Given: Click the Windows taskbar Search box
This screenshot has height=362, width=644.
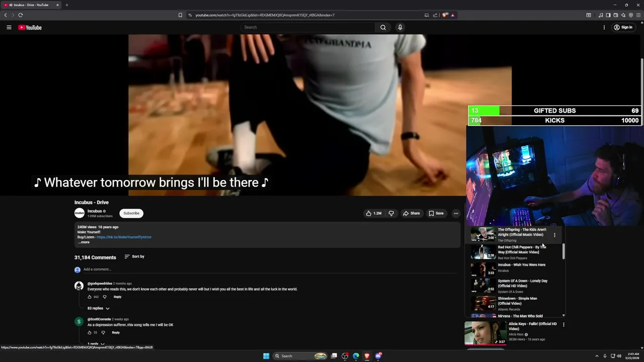Looking at the screenshot, I should coord(300,356).
